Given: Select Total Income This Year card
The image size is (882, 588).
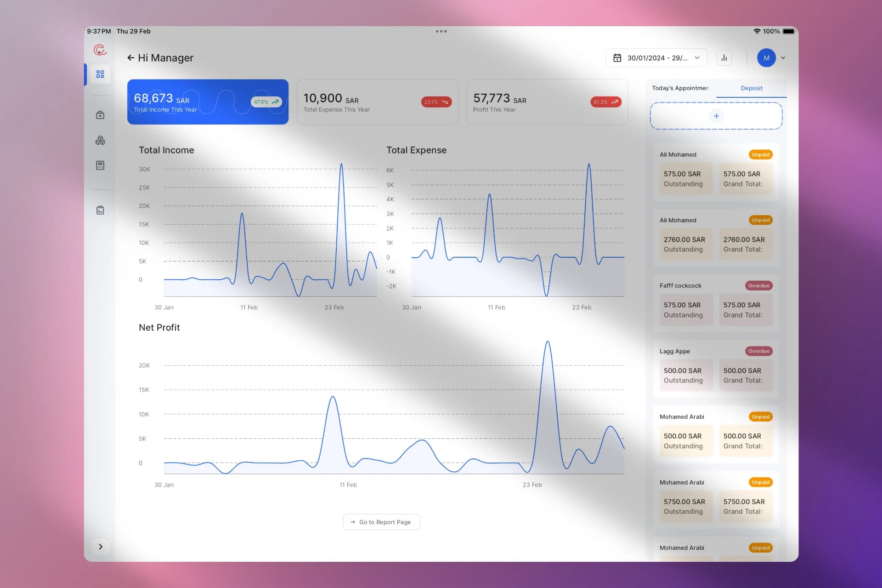Looking at the screenshot, I should (x=208, y=102).
